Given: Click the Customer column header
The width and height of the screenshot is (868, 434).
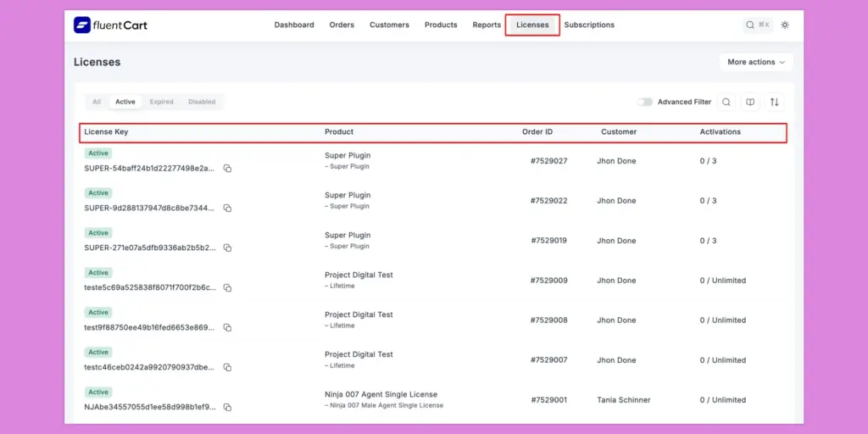Looking at the screenshot, I should tap(619, 131).
